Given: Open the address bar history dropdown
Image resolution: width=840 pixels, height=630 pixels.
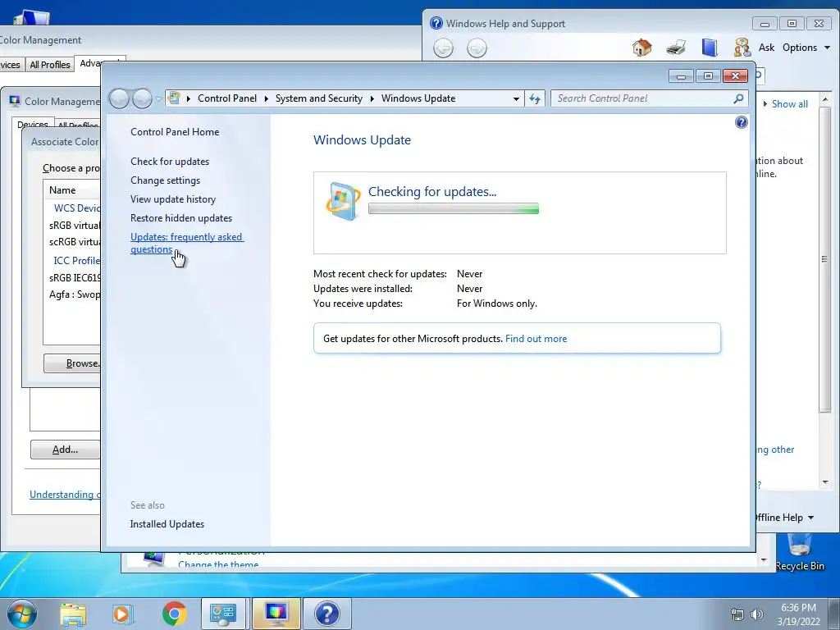Looking at the screenshot, I should click(x=516, y=98).
